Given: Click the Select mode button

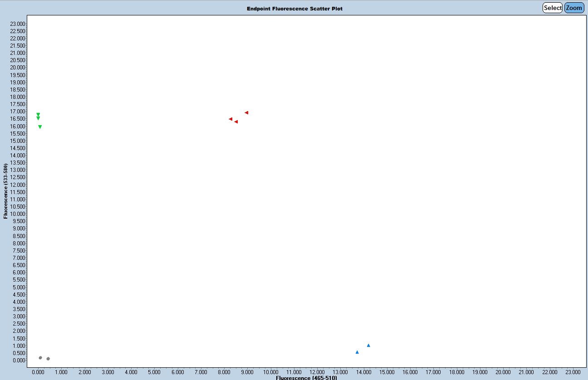Looking at the screenshot, I should point(552,8).
